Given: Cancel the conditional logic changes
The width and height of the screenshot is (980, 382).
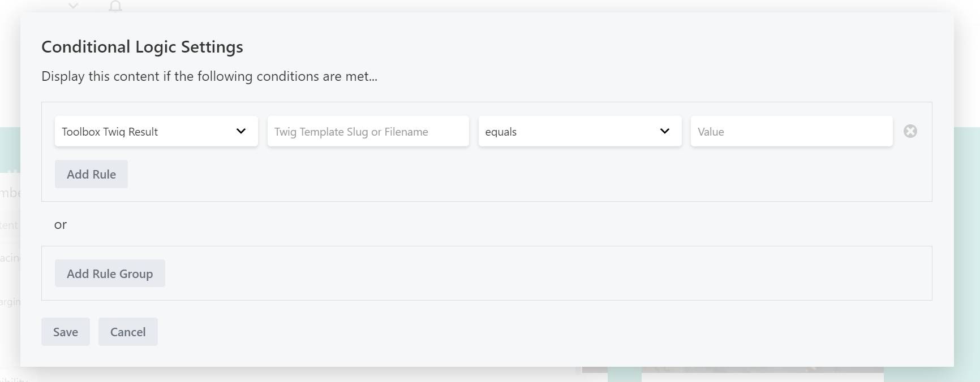Looking at the screenshot, I should [128, 332].
